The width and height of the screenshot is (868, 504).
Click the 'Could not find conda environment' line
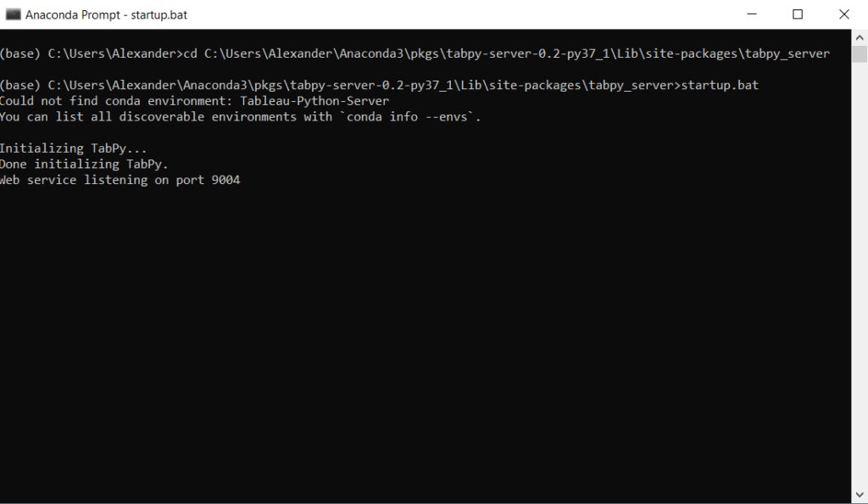pos(194,101)
